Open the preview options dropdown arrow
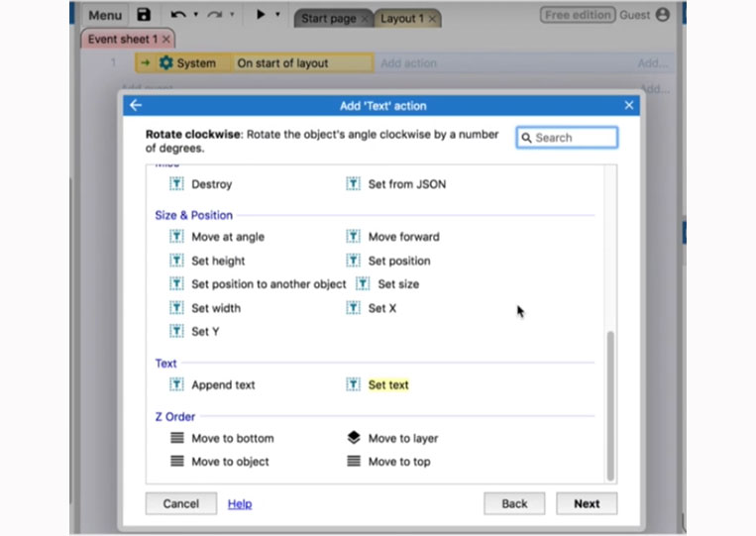This screenshot has height=536, width=756. 277,15
